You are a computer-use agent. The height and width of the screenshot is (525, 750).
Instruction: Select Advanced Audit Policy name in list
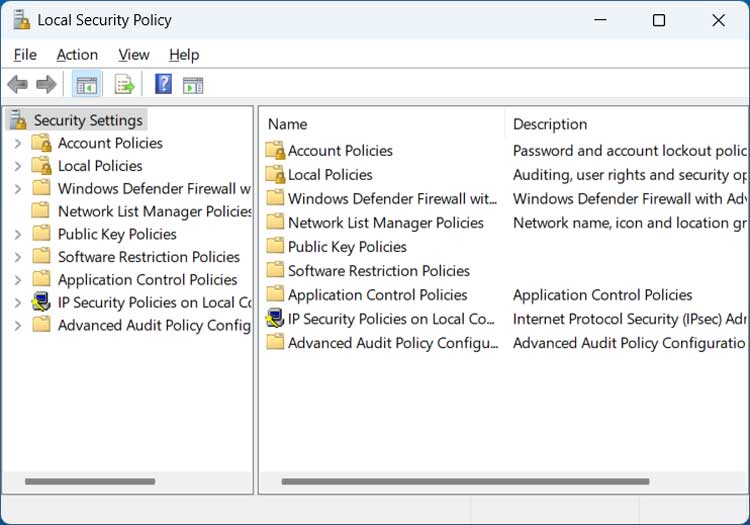[393, 343]
